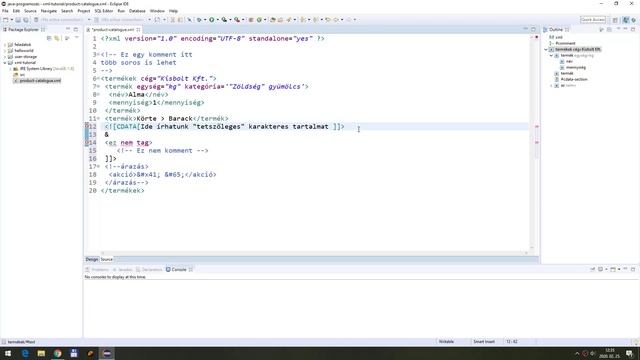Click the Save All toolbar icon

[26, 20]
